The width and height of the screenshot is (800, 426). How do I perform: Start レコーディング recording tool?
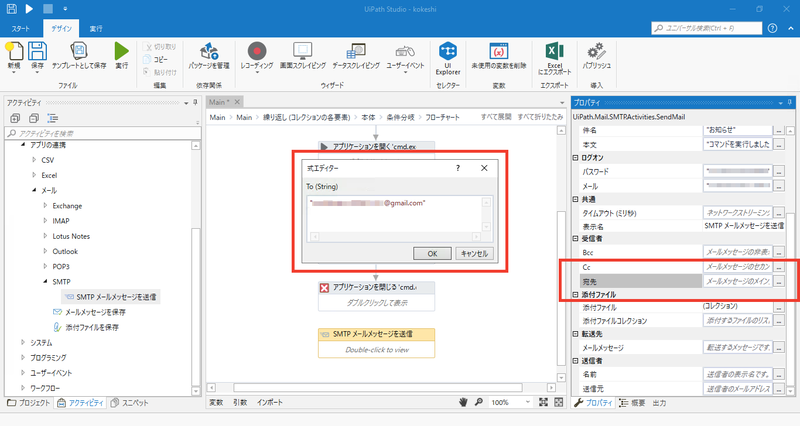(x=257, y=56)
